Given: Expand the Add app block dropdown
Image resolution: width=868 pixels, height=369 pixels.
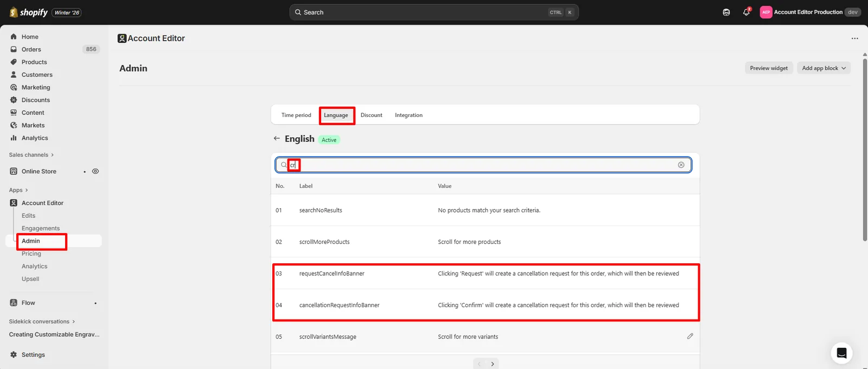Looking at the screenshot, I should point(824,68).
